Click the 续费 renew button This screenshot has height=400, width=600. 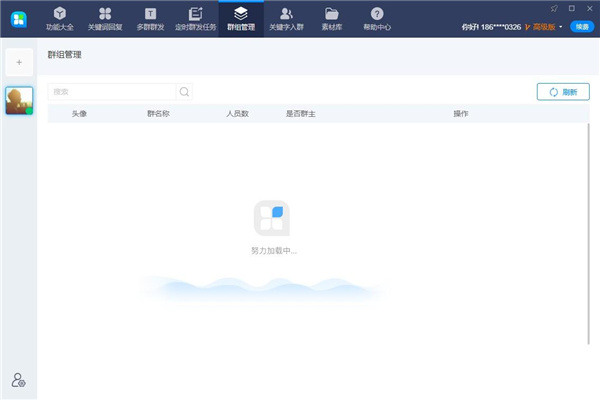click(580, 27)
